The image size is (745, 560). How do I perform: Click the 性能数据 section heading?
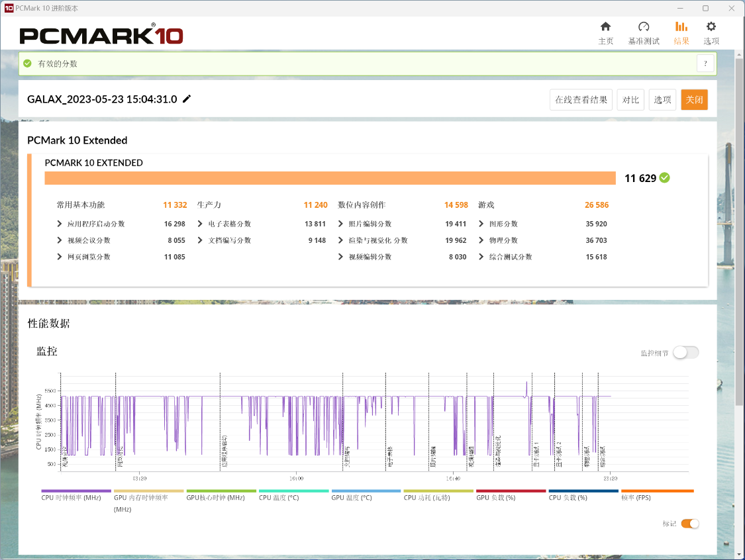(x=48, y=324)
